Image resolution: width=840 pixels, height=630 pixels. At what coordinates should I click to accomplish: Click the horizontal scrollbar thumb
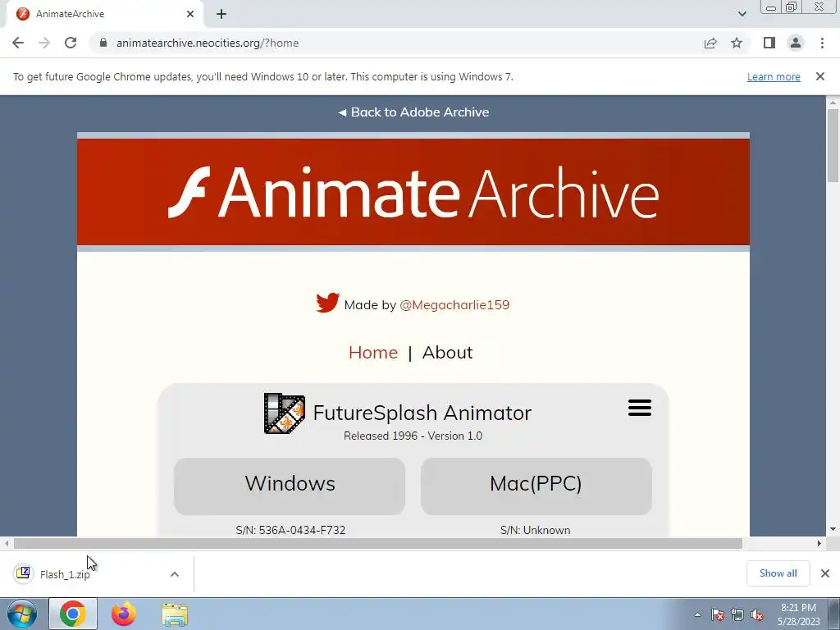pyautogui.click(x=377, y=544)
